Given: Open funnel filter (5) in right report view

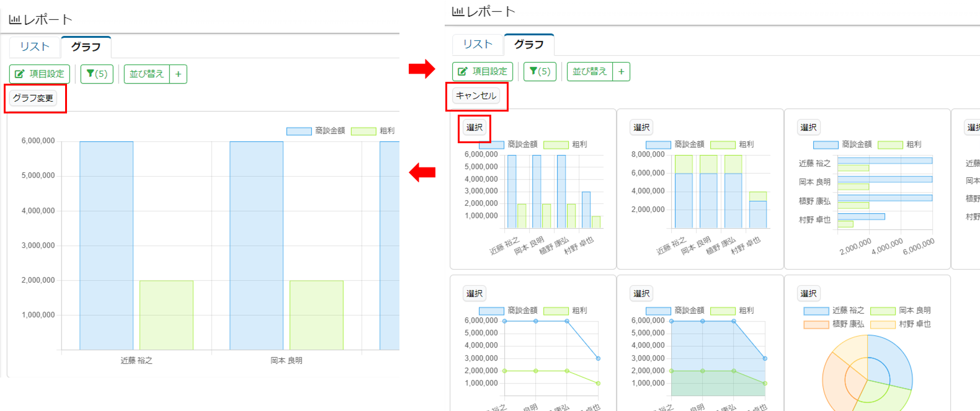Looking at the screenshot, I should tap(540, 71).
